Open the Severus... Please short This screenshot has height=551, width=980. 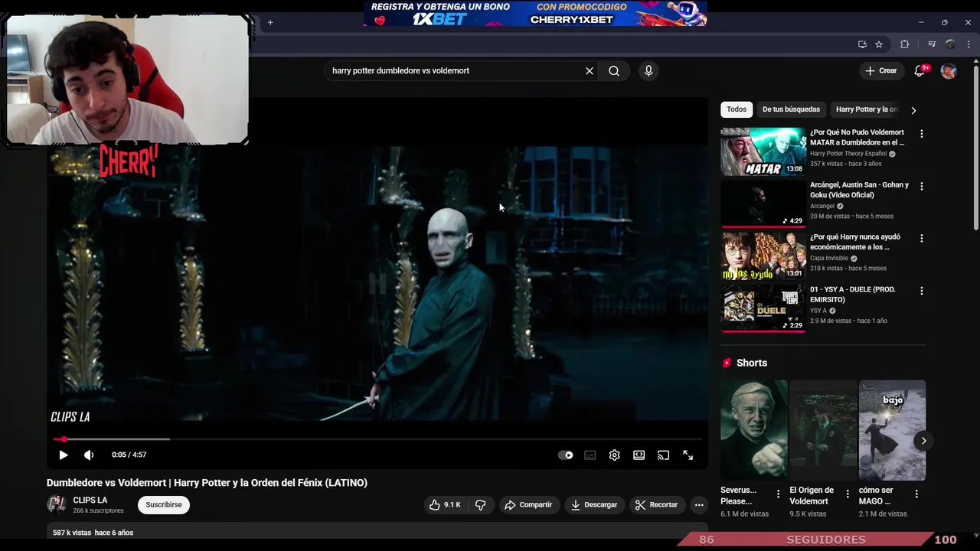pyautogui.click(x=753, y=430)
